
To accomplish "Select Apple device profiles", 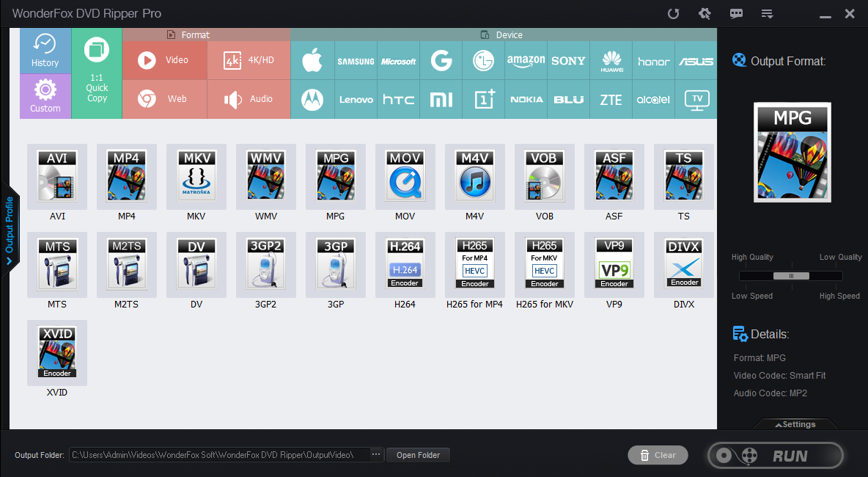I will tap(312, 60).
